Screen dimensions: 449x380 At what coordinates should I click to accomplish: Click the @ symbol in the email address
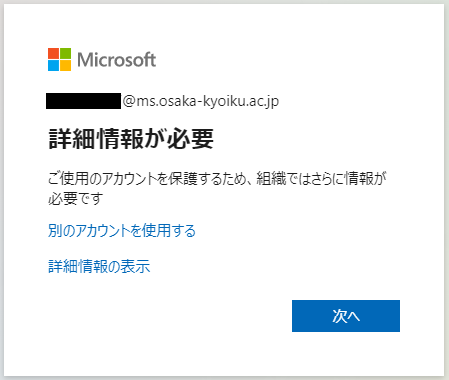(x=129, y=101)
